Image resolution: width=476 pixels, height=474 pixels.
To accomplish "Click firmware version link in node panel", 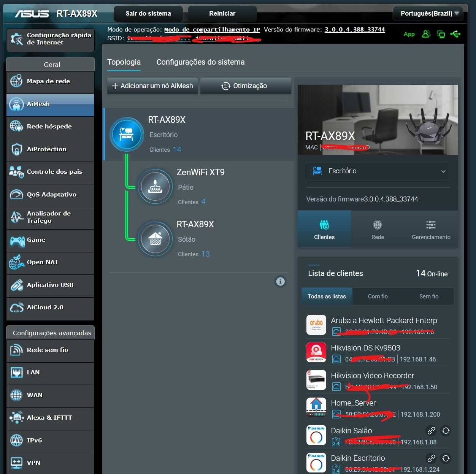I will (391, 199).
